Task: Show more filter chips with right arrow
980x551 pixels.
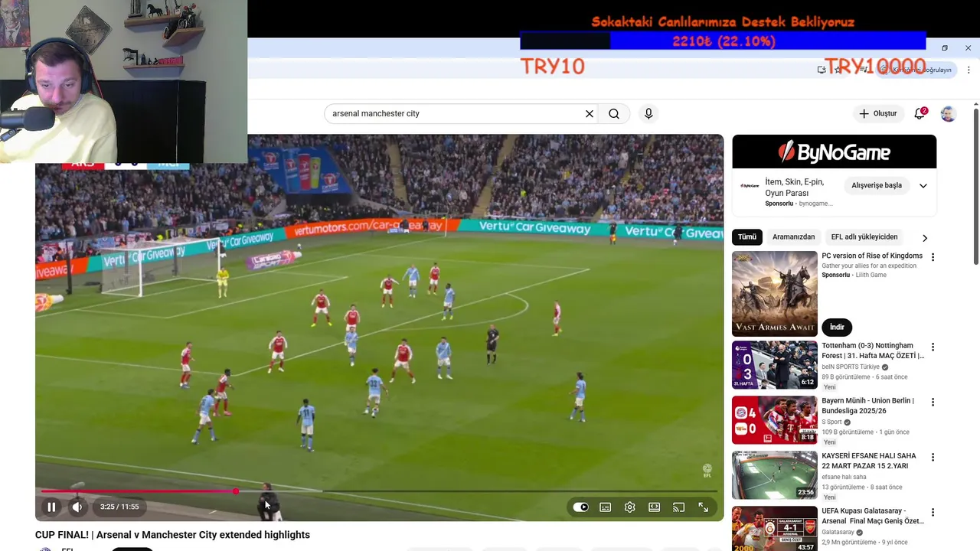Action: click(924, 237)
